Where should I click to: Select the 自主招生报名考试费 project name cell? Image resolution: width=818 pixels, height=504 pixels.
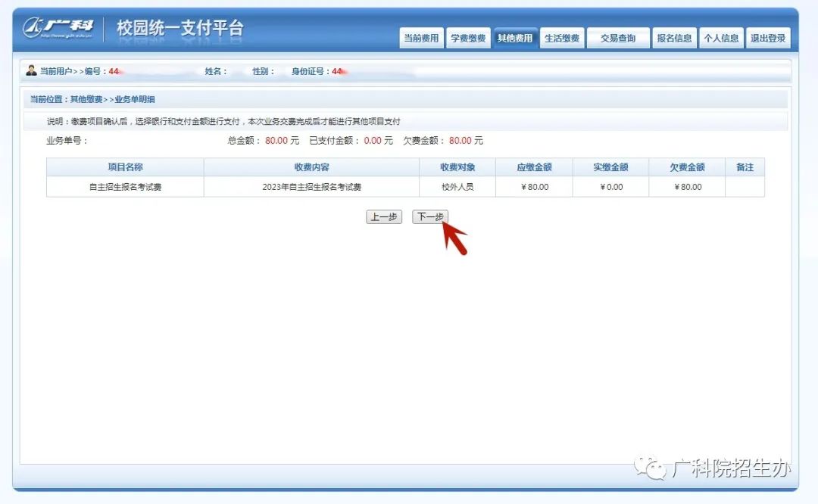pyautogui.click(x=125, y=187)
